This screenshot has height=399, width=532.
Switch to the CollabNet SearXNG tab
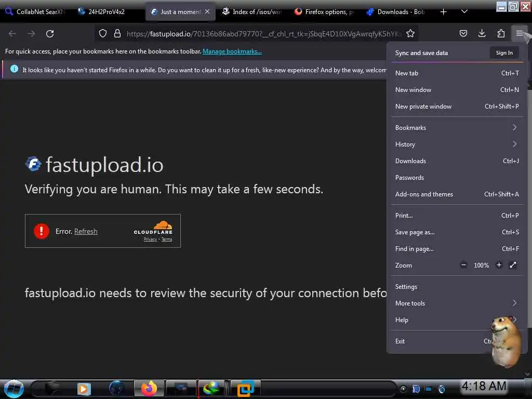[x=36, y=12]
